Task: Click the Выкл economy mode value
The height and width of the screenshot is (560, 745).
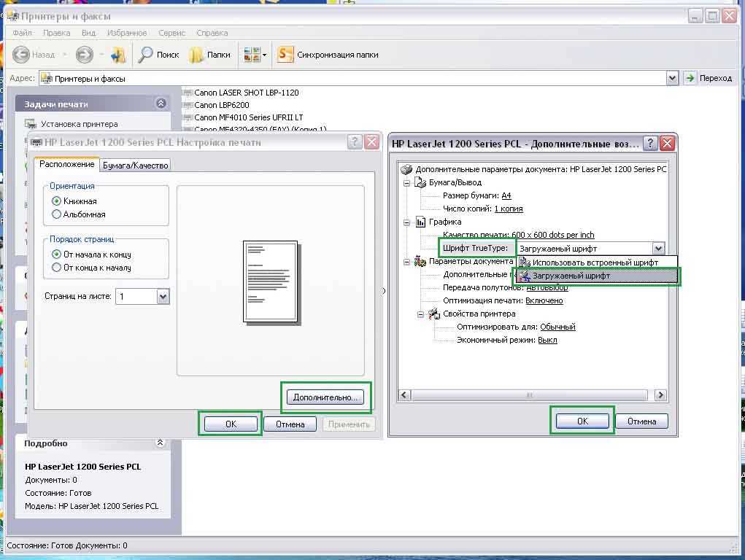Action: (x=547, y=340)
